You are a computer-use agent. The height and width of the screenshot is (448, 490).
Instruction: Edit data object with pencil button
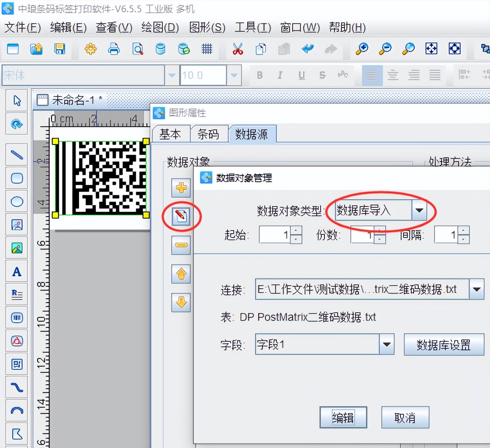pos(181,216)
